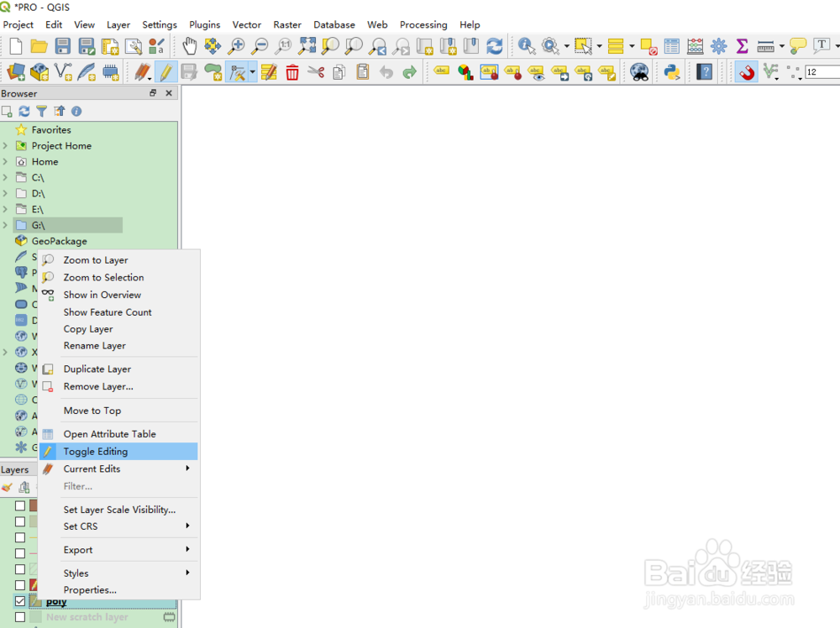The height and width of the screenshot is (628, 840).
Task: Click the snapping tolerance field showing 12
Action: [x=822, y=71]
